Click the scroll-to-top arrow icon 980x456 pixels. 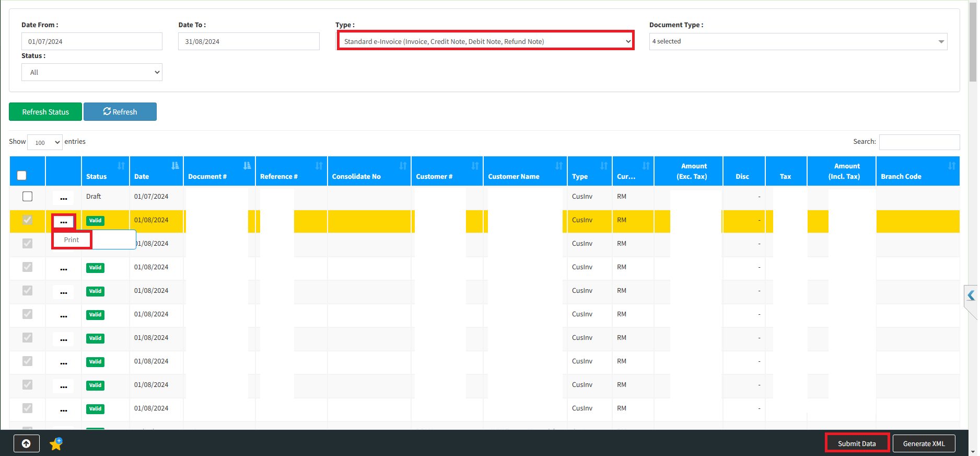pyautogui.click(x=26, y=443)
